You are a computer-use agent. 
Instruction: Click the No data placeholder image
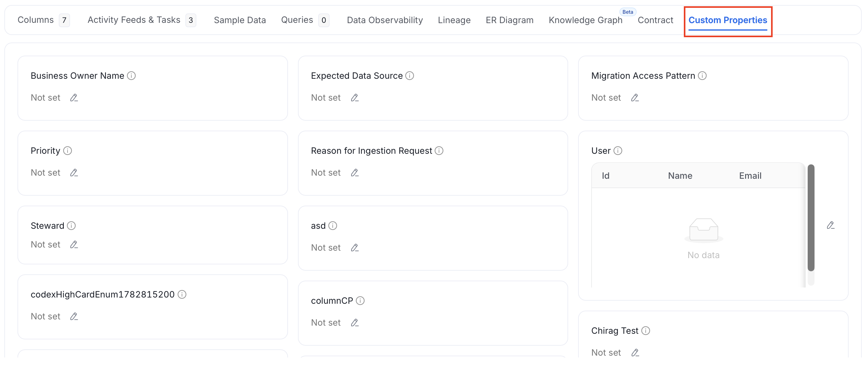(x=703, y=230)
